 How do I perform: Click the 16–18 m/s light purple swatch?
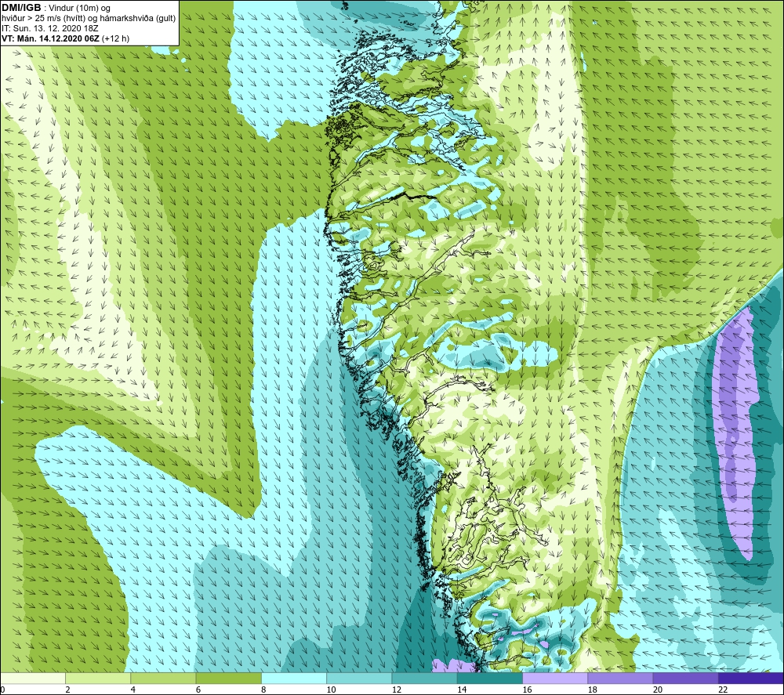pyautogui.click(x=555, y=678)
